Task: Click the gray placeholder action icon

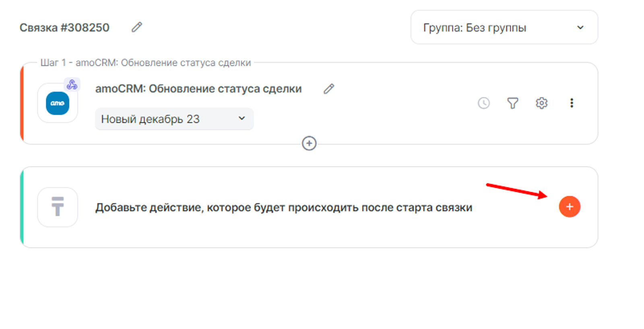Action: (x=58, y=207)
